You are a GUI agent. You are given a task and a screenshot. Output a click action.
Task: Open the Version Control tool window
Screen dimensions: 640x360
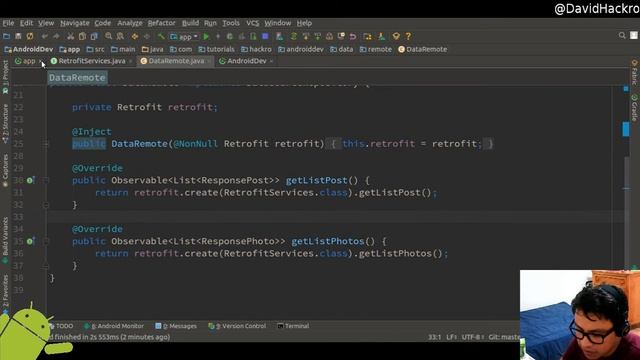(237, 326)
